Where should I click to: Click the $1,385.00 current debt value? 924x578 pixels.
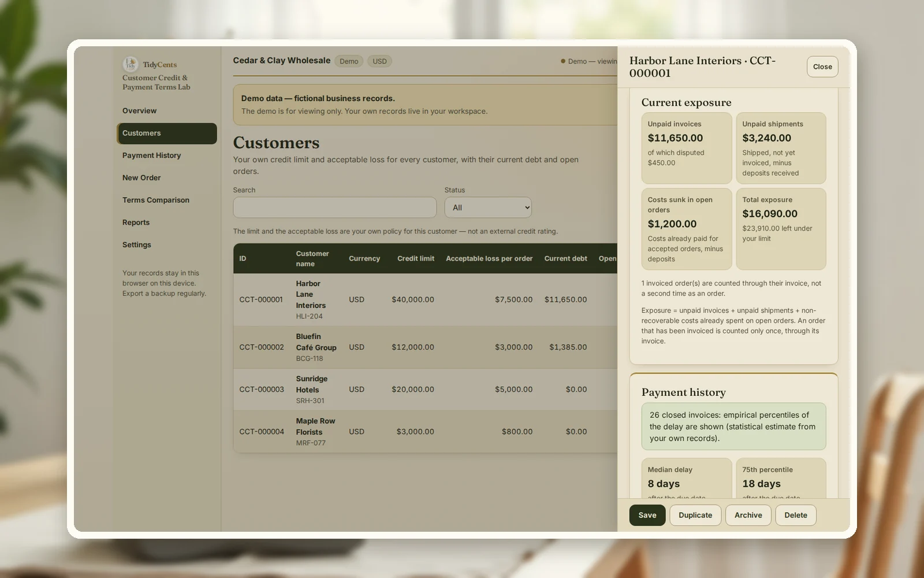point(568,347)
